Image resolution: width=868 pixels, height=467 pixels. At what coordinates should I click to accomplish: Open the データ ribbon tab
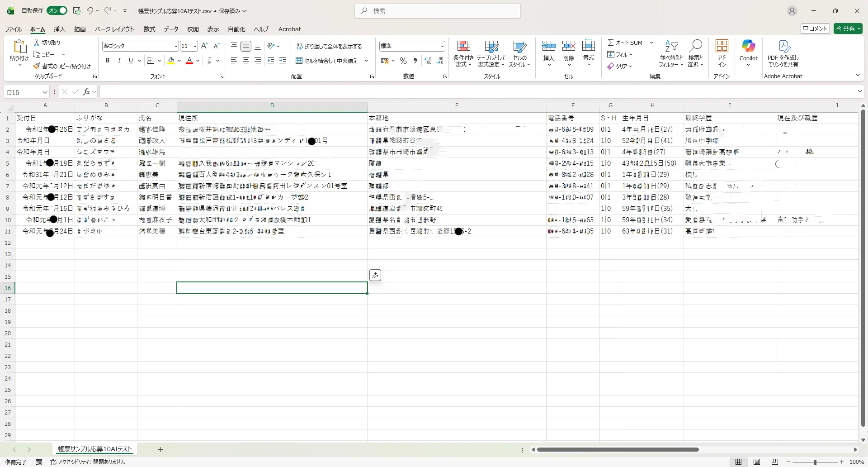tap(171, 29)
